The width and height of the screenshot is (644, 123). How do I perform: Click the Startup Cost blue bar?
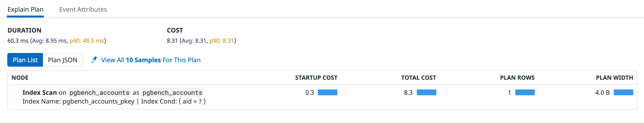click(x=327, y=93)
